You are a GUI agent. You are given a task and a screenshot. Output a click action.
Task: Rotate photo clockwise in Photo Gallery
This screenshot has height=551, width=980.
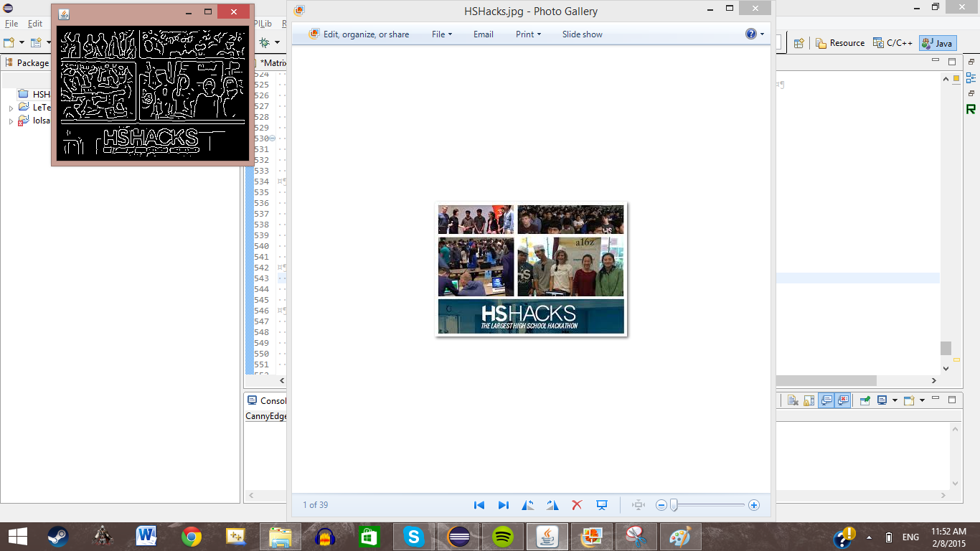pos(552,505)
